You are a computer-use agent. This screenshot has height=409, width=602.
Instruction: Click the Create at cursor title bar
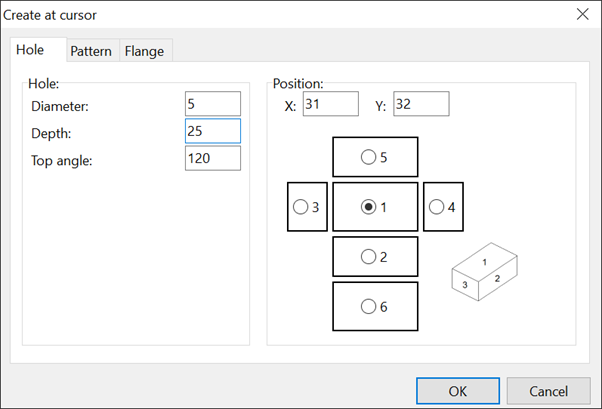pyautogui.click(x=286, y=15)
